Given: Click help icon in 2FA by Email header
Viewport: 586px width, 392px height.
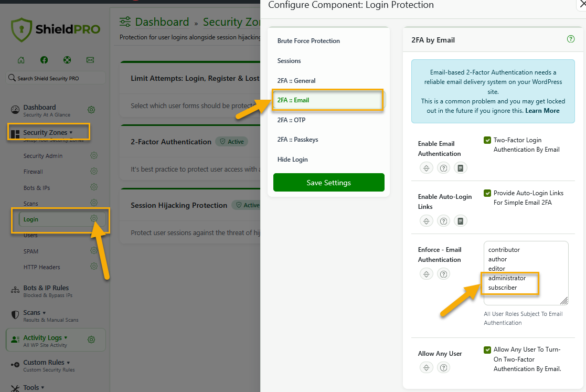Looking at the screenshot, I should pos(571,39).
